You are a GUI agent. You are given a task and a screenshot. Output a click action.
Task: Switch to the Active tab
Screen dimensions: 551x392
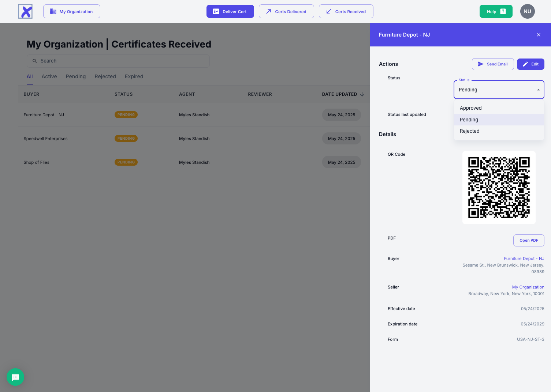[x=49, y=76]
